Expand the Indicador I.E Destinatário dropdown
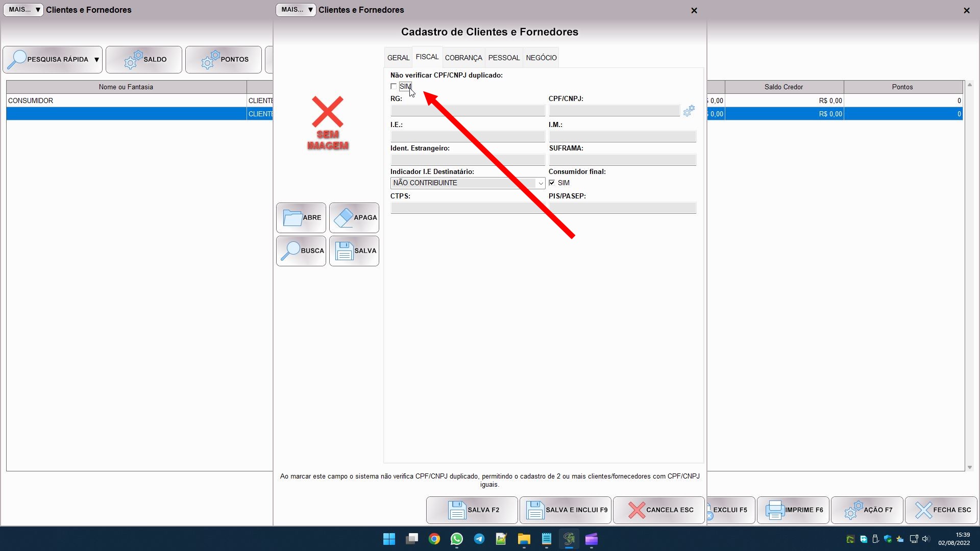Screen dimensions: 980x551 click(x=540, y=183)
